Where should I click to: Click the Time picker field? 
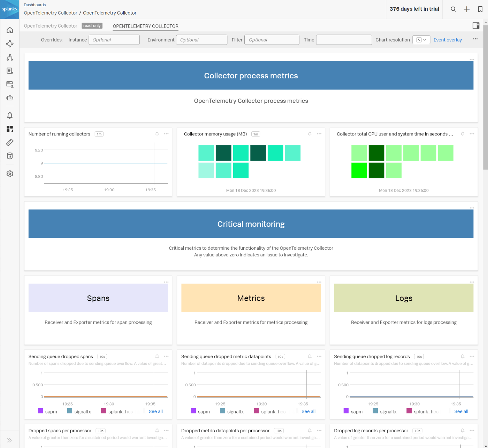pos(344,40)
